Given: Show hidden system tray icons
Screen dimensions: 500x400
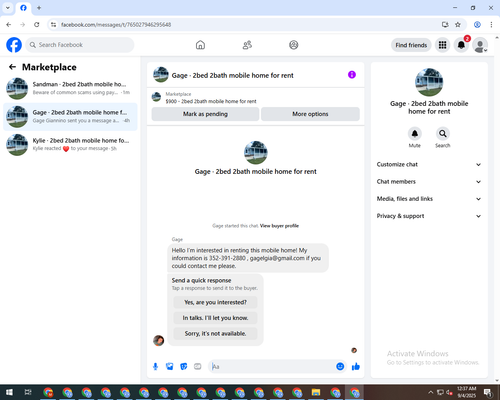Looking at the screenshot, I should point(430,392).
